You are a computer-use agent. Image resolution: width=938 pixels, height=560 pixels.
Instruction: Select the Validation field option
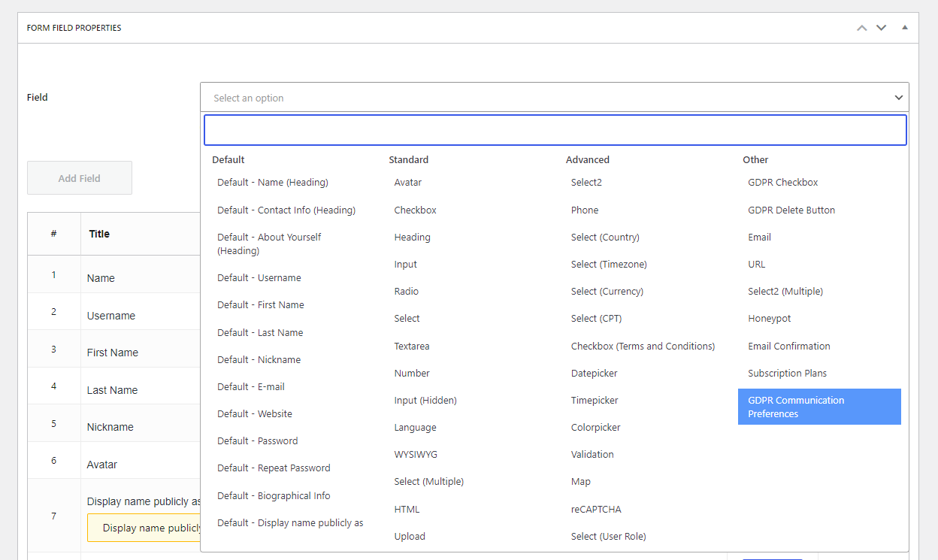(592, 455)
